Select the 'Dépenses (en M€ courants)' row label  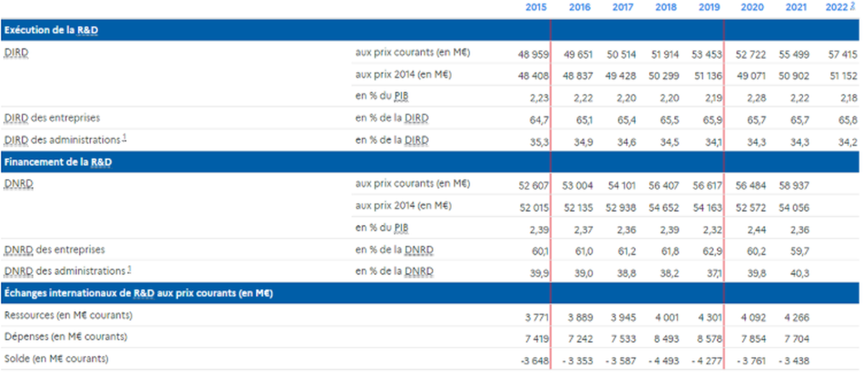(65, 337)
